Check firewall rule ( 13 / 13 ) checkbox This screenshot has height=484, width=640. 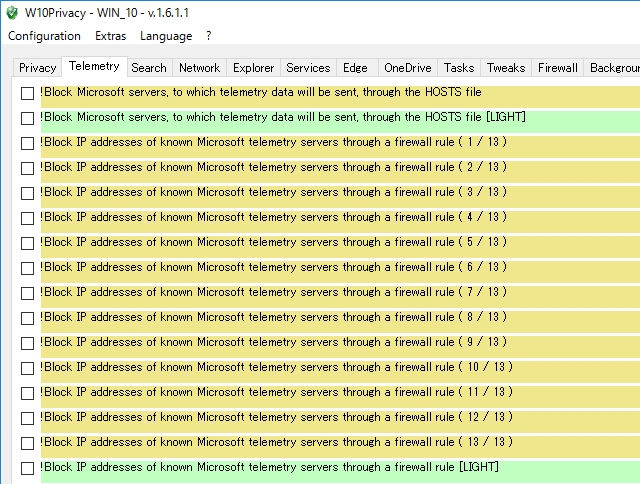click(27, 443)
